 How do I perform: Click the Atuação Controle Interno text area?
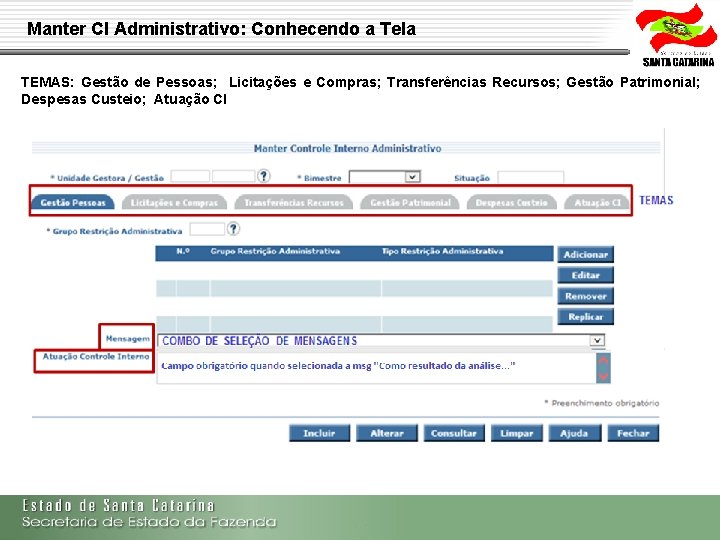tap(377, 367)
